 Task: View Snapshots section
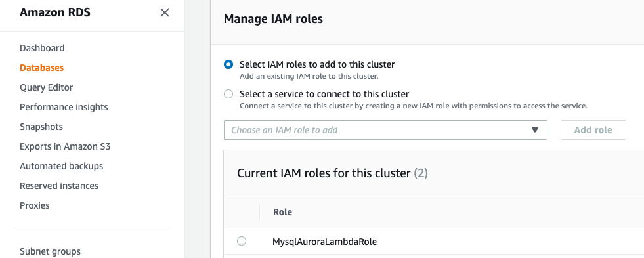(x=41, y=127)
